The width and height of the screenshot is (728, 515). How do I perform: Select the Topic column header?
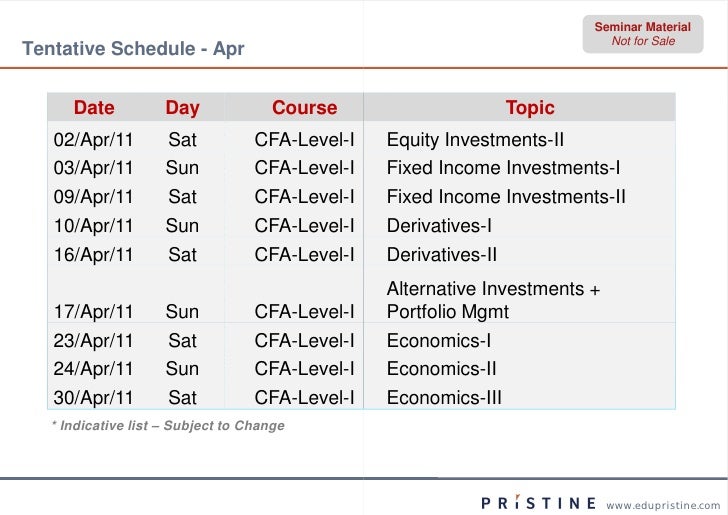[x=529, y=108]
